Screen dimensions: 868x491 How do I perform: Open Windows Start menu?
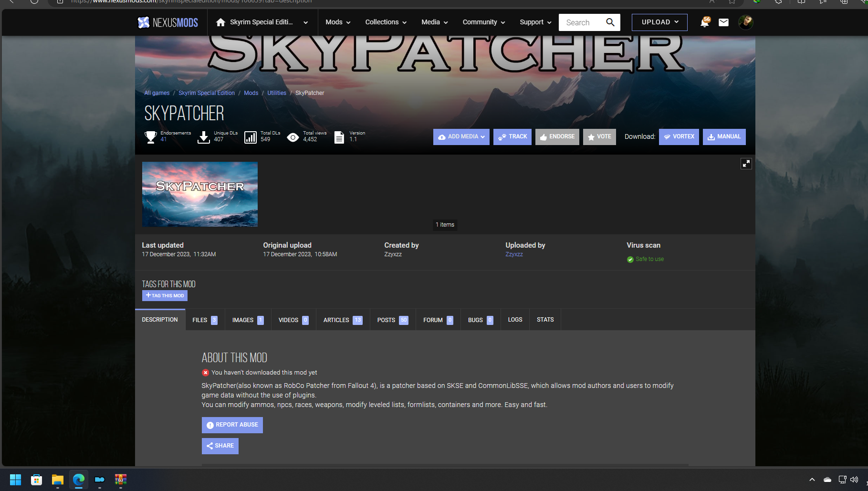(x=15, y=480)
